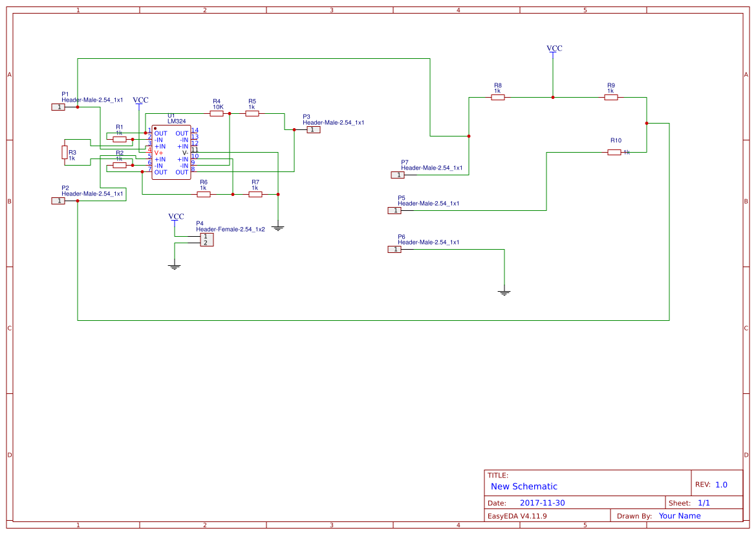Viewport: 756px width, 535px height.
Task: Click the "Header-Female-2.54_1x2" label
Action: (230, 230)
